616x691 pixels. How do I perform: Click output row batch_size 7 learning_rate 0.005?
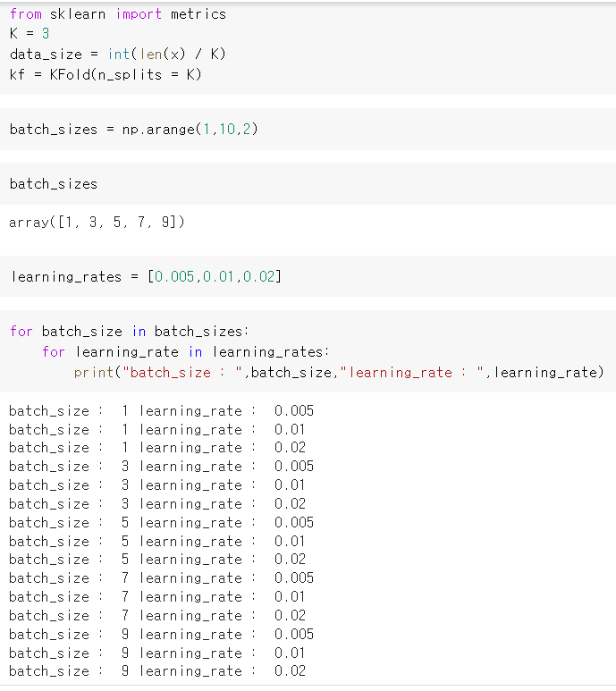click(x=161, y=578)
